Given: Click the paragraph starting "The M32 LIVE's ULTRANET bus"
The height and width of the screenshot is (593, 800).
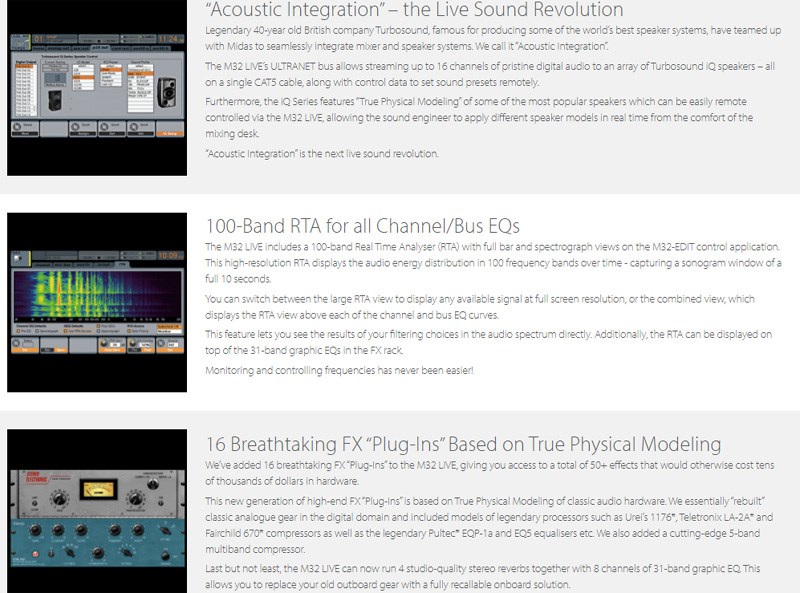Looking at the screenshot, I should tap(490, 74).
